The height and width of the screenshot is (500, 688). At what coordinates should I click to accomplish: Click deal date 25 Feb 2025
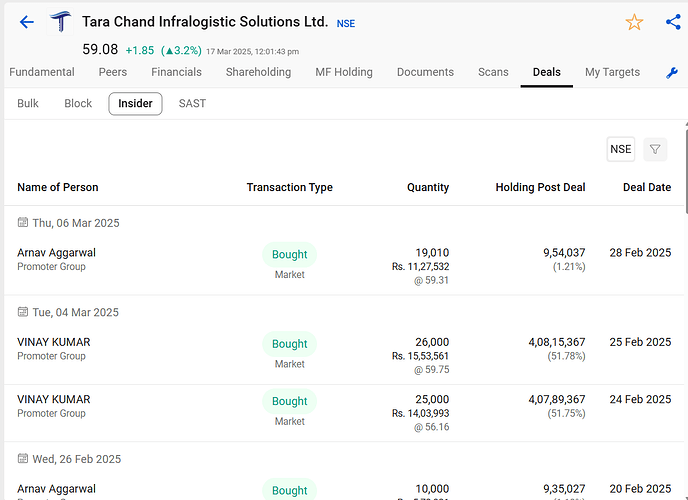640,342
